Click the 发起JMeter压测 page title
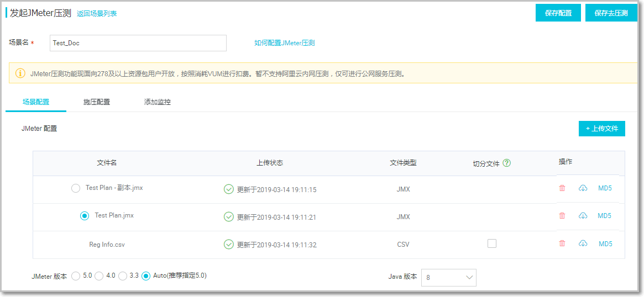This screenshot has width=644, height=297. point(41,13)
